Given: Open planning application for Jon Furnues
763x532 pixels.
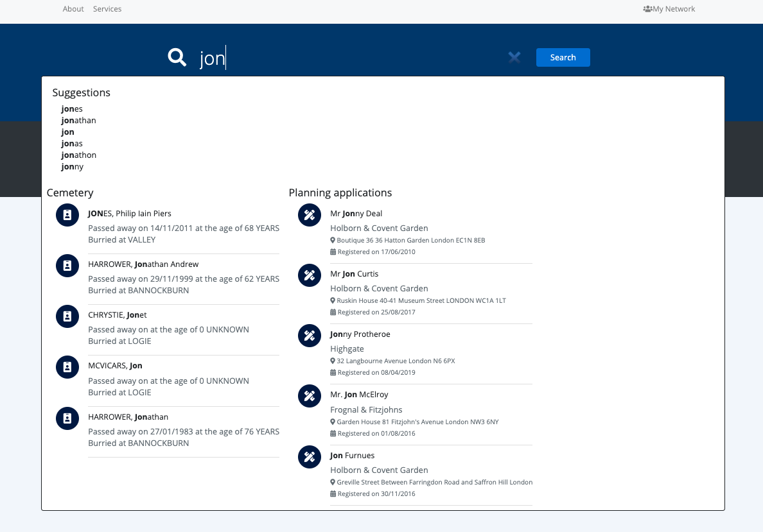Looking at the screenshot, I should [x=353, y=455].
